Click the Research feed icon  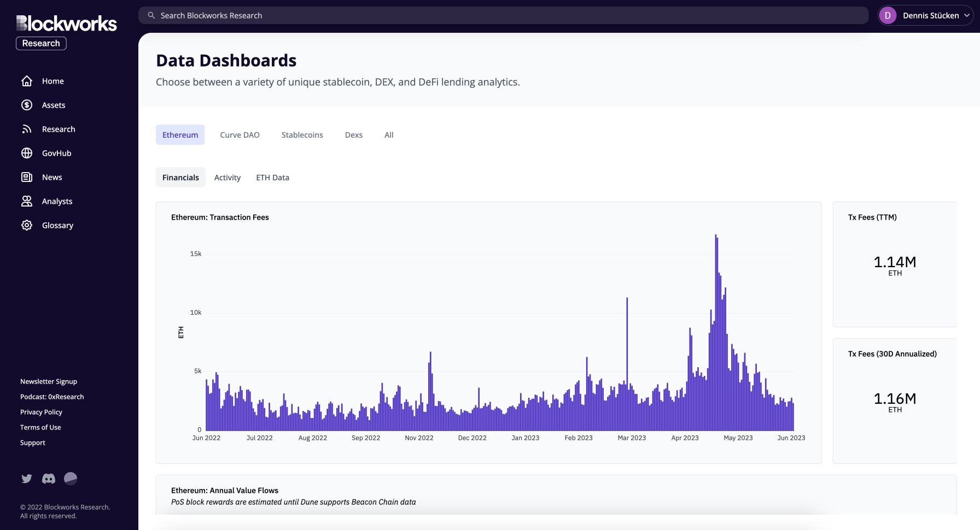[x=27, y=129]
